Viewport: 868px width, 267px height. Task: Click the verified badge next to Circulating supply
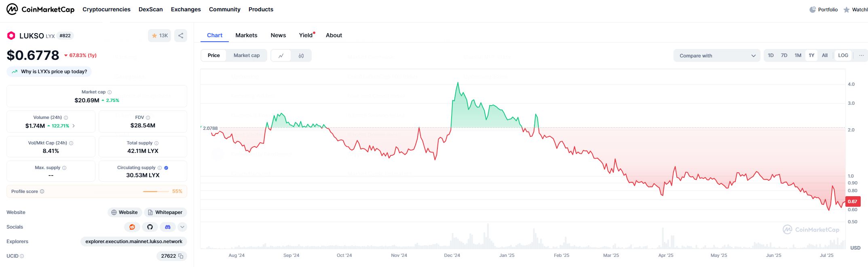coord(166,168)
